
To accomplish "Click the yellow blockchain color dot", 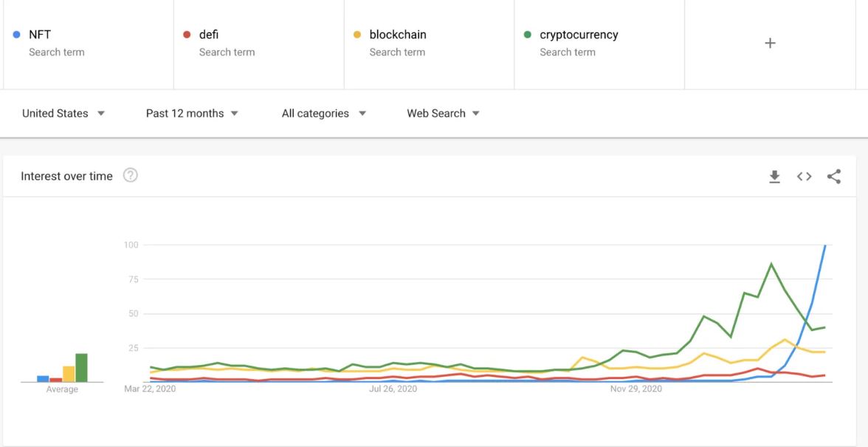I will (357, 35).
